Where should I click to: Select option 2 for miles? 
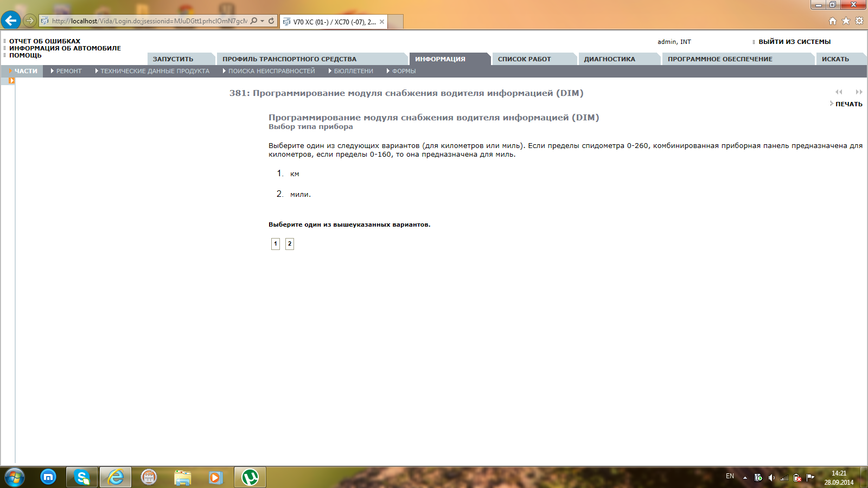point(290,243)
